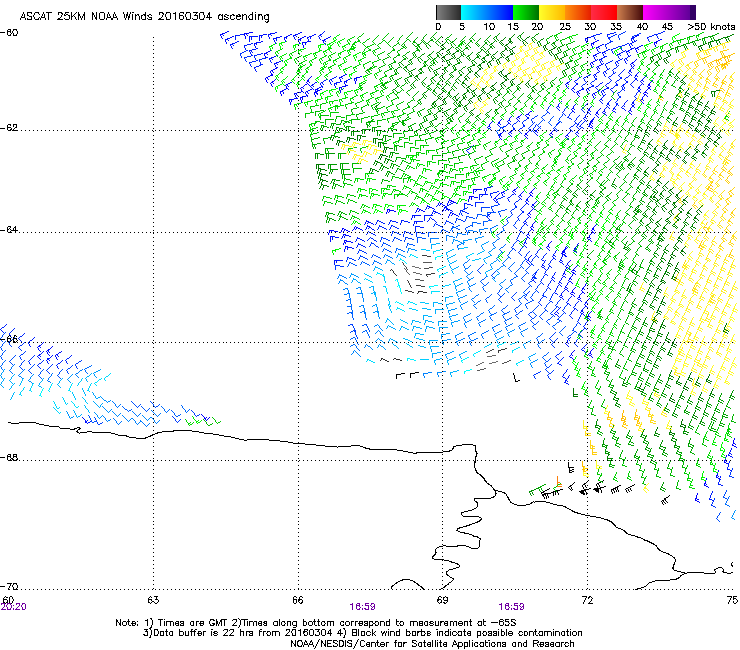Click the title 'ASCAT 25KM NOAA Winds 20160304 ascending'
This screenshot has height=650, width=740.
pyautogui.click(x=144, y=17)
